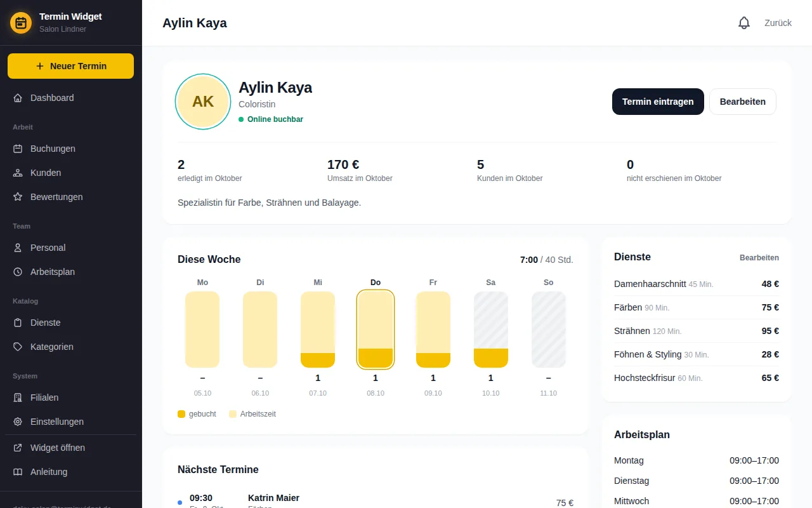Click the Arbeitszeit legend color swatch
This screenshot has height=508, width=812.
[x=233, y=414]
